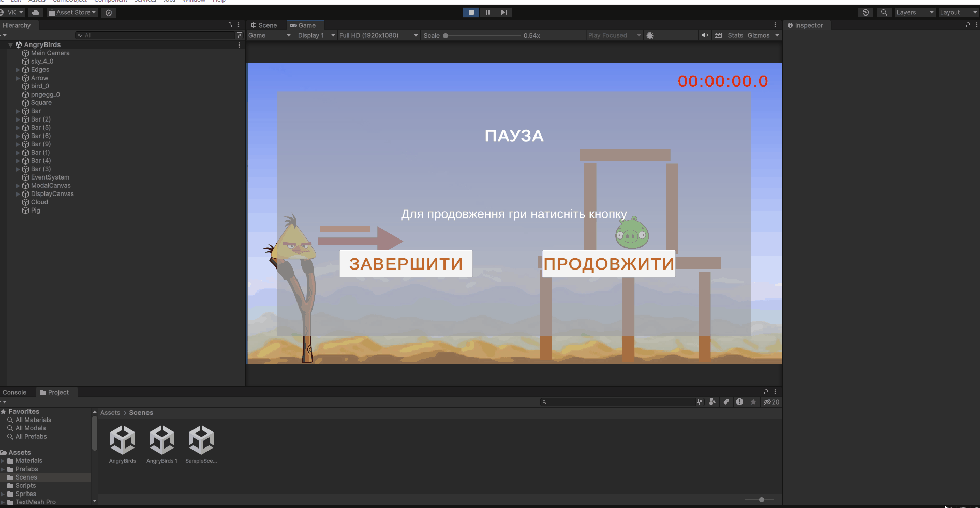Viewport: 980px width, 508px height.
Task: Select the Game tab
Action: pyautogui.click(x=304, y=25)
